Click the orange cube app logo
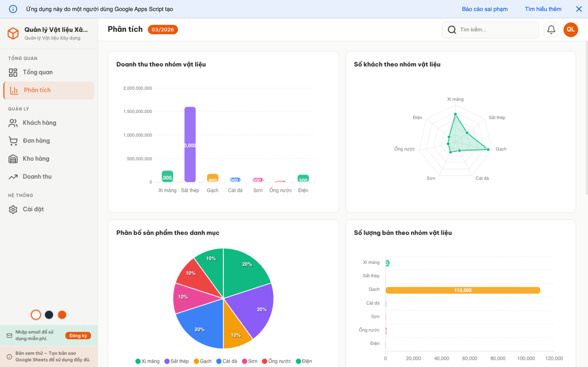The width and height of the screenshot is (588, 367). pos(13,33)
